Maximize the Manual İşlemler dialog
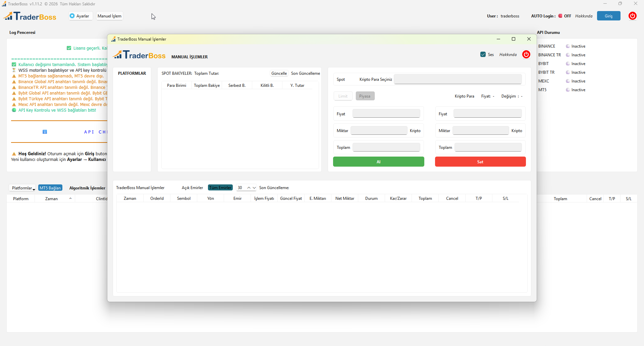Viewport: 644px width, 346px height. coord(513,39)
